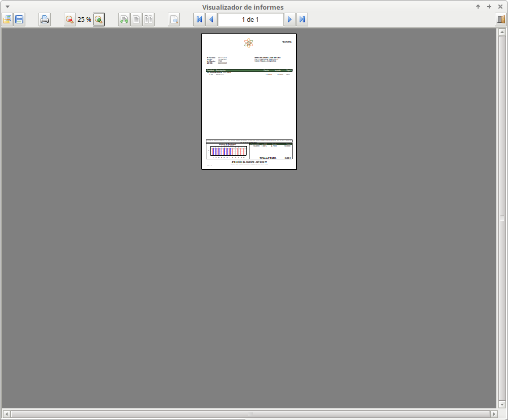508x420 pixels.
Task: Jump to the last page
Action: (302, 19)
